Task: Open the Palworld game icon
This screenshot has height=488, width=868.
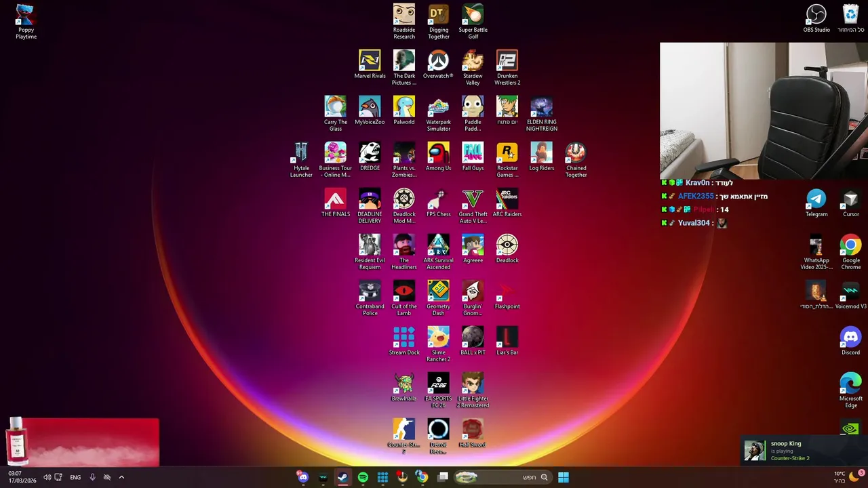Action: tap(404, 110)
